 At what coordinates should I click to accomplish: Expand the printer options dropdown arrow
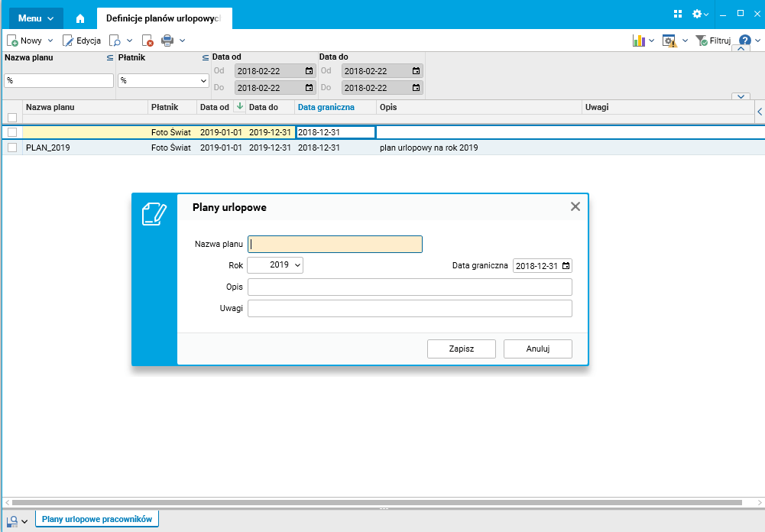tap(183, 41)
